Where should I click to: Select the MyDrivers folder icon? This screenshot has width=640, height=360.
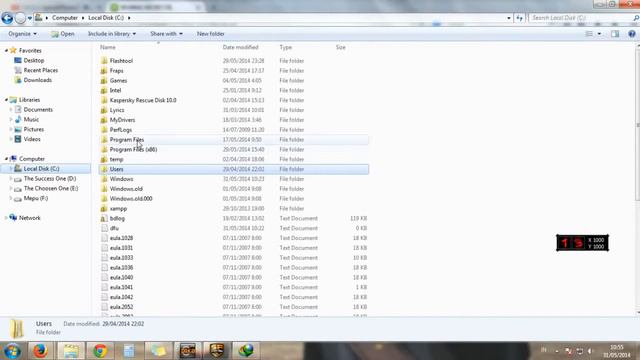pos(104,120)
